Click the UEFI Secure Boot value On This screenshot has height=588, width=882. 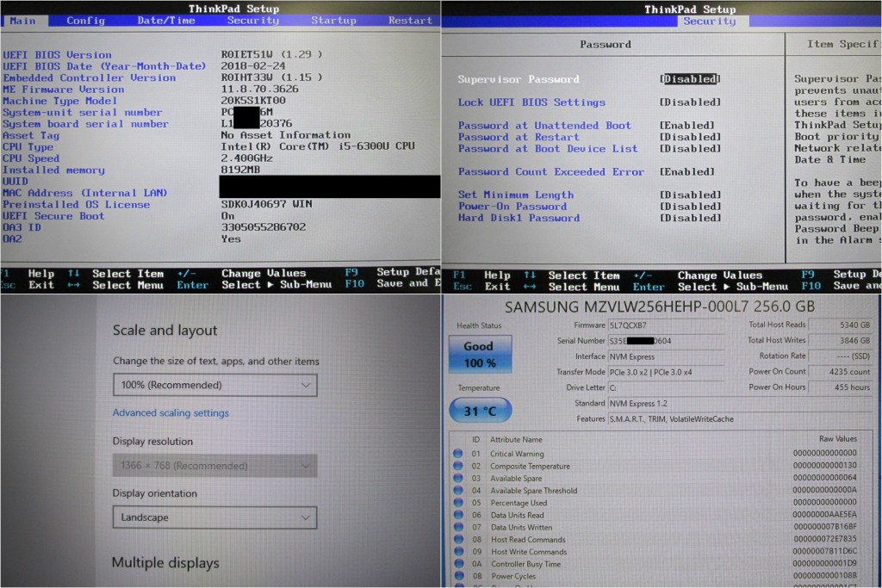[x=227, y=216]
